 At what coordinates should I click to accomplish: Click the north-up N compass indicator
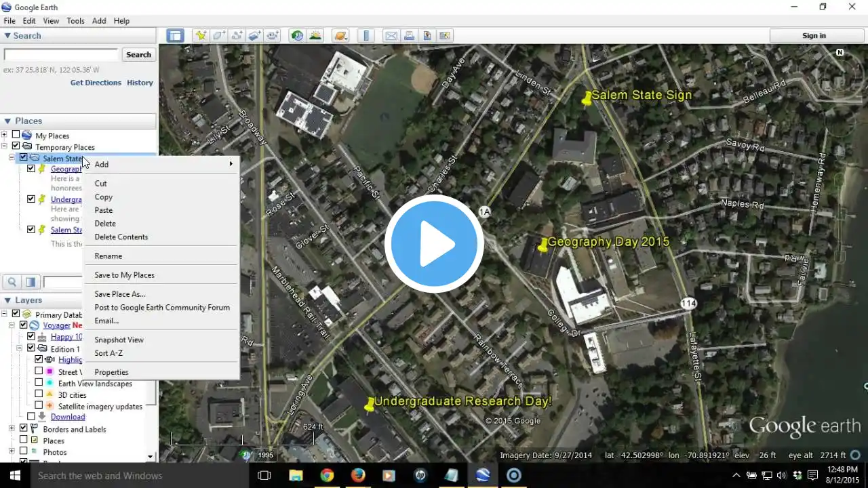point(840,52)
